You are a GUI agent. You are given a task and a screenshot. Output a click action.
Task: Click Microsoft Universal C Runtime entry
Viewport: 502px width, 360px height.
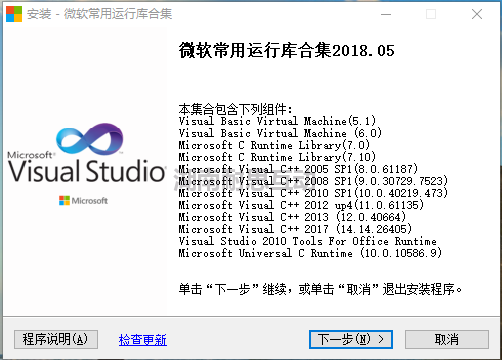coord(310,253)
